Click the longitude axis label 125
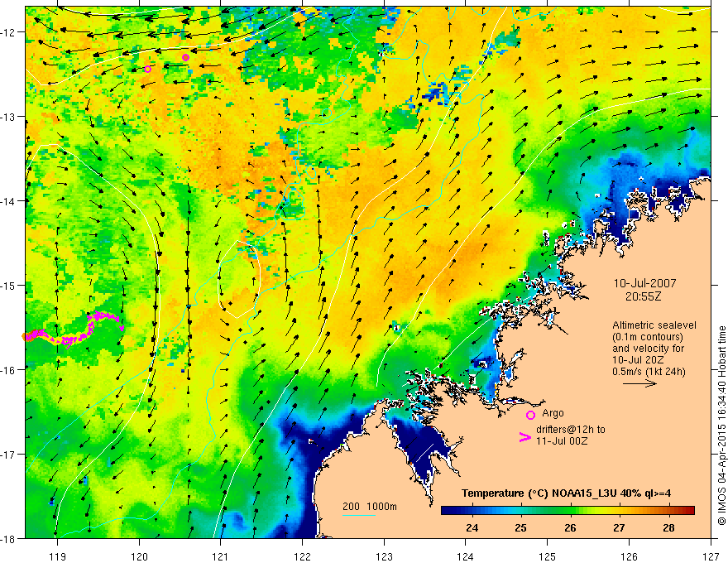728x563 pixels. pyautogui.click(x=548, y=556)
